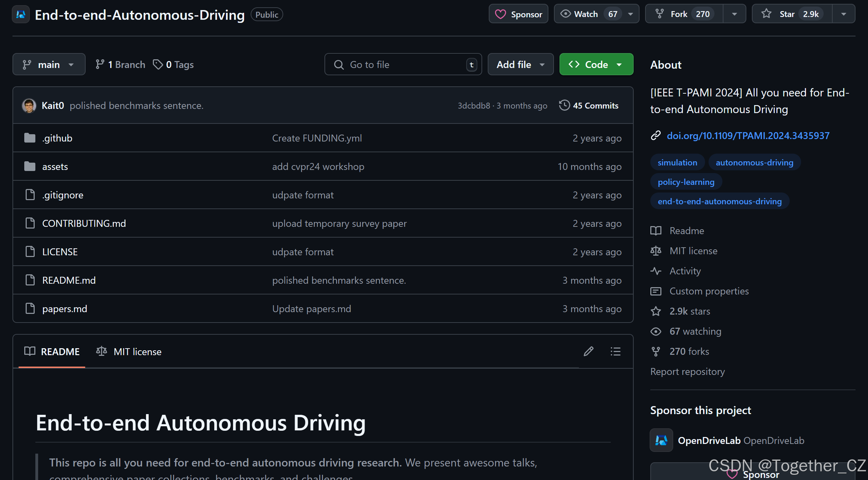Click the branch icon showing 1 Branch
Image resolution: width=868 pixels, height=480 pixels.
click(x=100, y=65)
